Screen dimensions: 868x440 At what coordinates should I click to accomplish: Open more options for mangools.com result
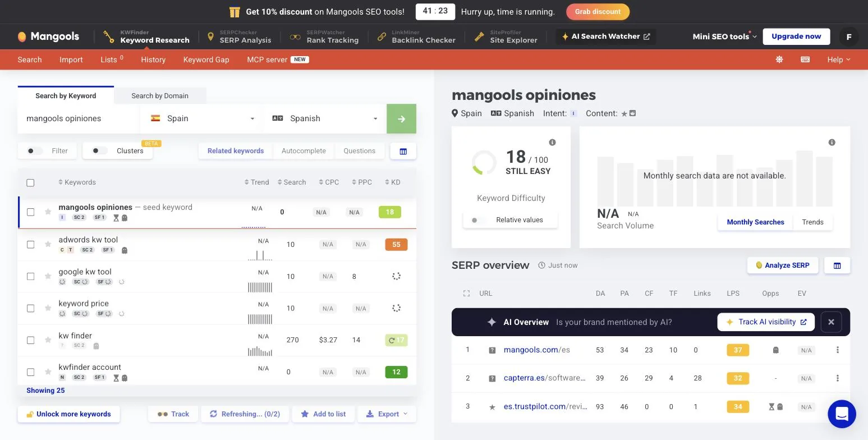click(838, 350)
